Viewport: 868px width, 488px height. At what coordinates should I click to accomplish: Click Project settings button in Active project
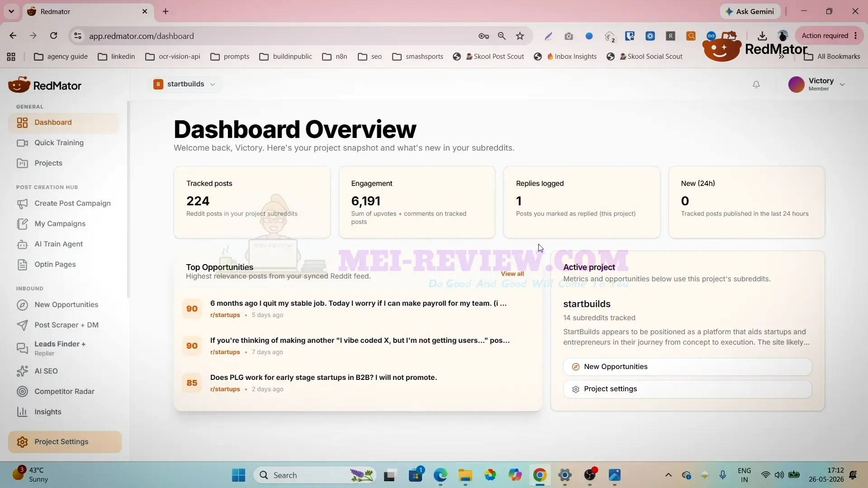click(x=687, y=389)
